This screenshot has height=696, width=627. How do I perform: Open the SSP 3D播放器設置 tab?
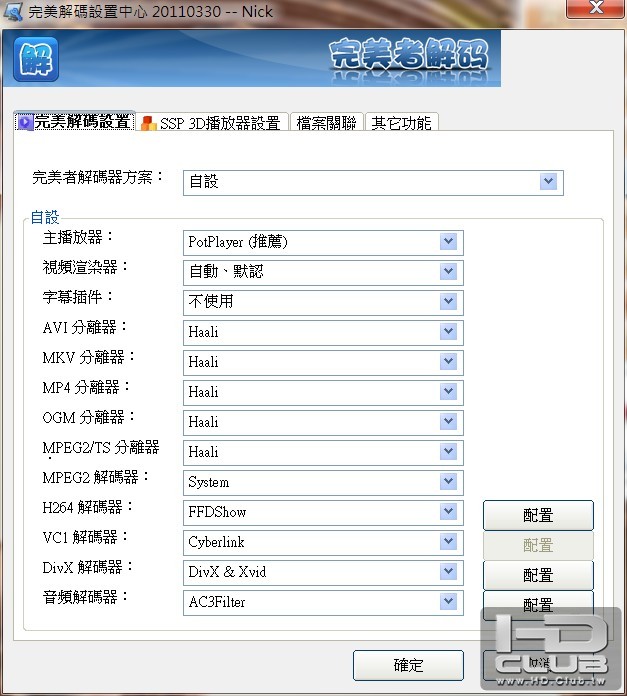211,123
